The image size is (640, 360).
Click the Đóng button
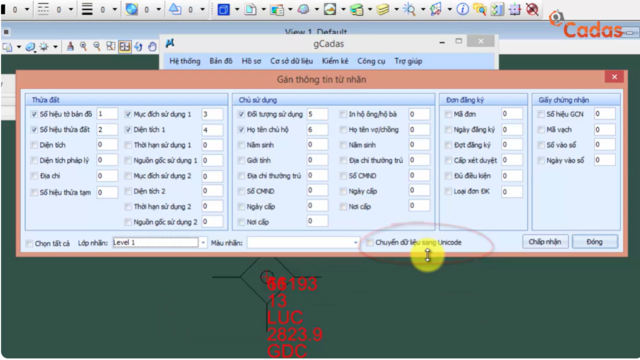tap(595, 242)
